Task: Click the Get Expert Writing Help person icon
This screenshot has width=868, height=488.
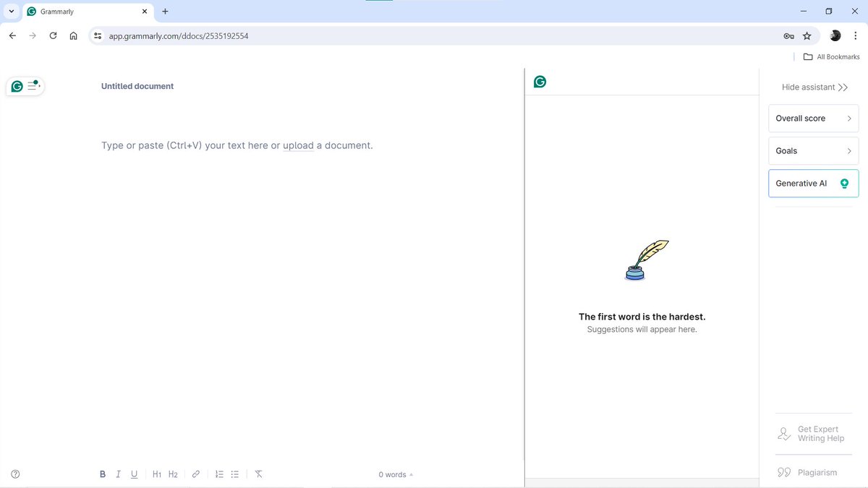Action: (x=784, y=434)
